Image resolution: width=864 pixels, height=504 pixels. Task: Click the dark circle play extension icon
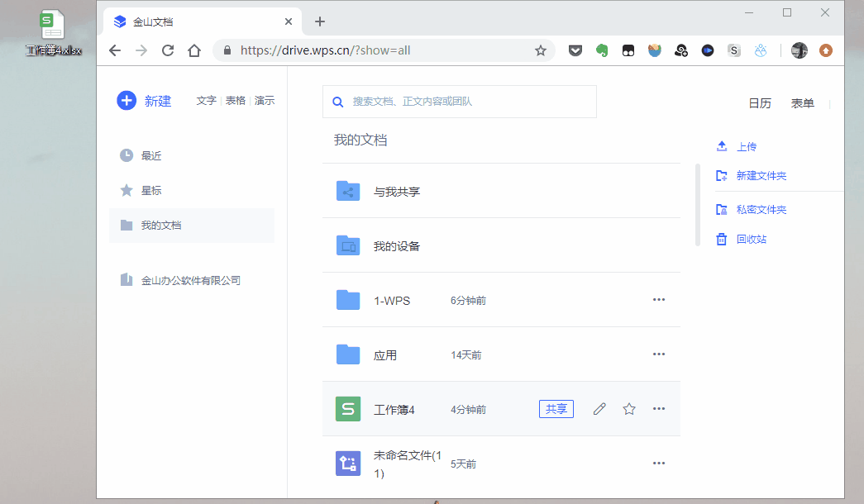[x=708, y=50]
